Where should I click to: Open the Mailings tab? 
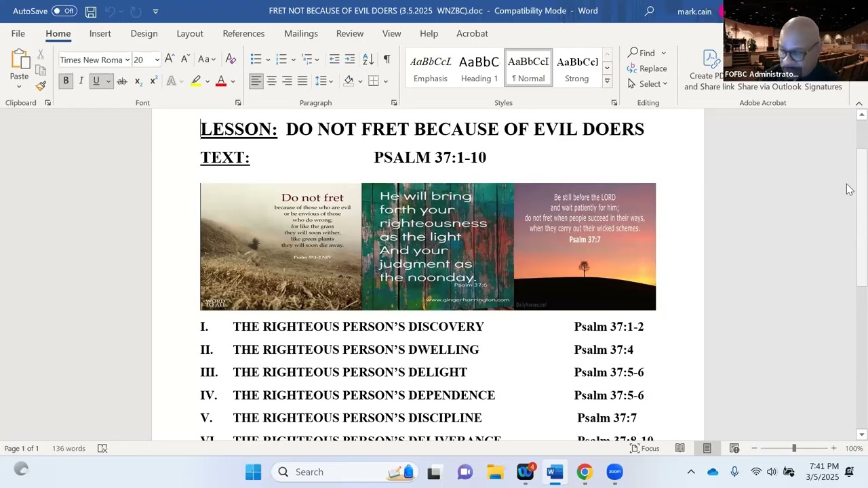pyautogui.click(x=301, y=33)
